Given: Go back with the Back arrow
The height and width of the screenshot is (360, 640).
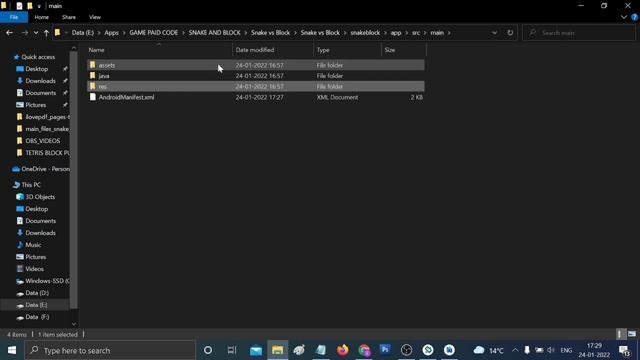Looking at the screenshot, I should [x=9, y=33].
